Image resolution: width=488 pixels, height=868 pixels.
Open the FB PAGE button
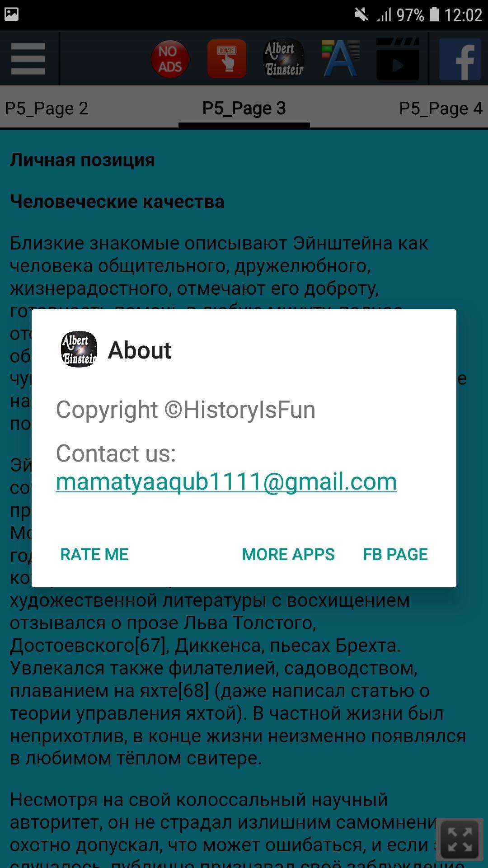pyautogui.click(x=395, y=554)
